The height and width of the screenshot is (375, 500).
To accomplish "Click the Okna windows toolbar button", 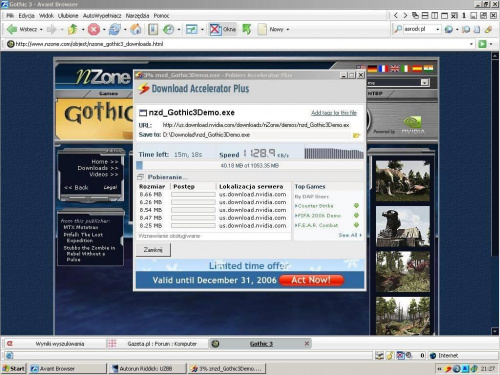I will click(223, 30).
